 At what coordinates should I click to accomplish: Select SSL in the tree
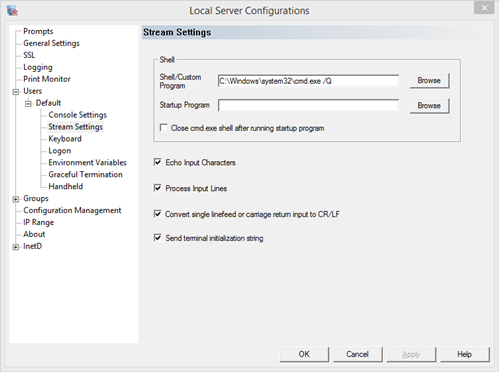point(29,55)
